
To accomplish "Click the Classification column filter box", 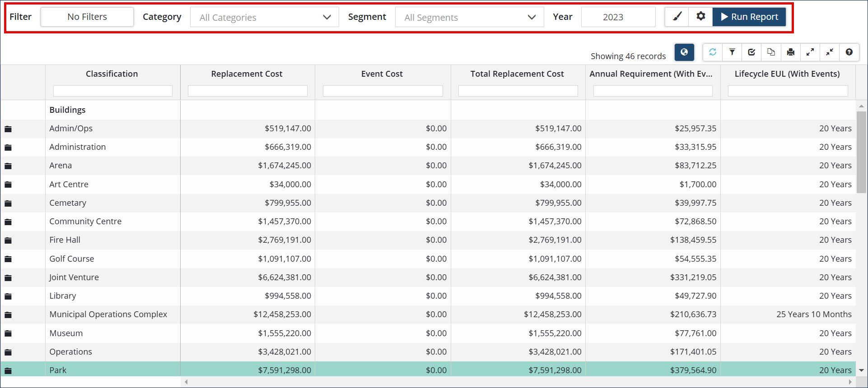I will tap(112, 91).
